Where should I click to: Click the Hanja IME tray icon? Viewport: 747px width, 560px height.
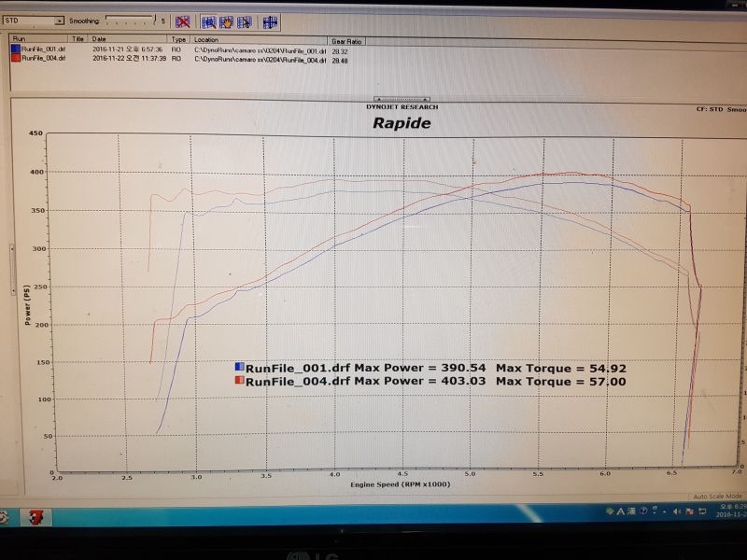[631, 511]
